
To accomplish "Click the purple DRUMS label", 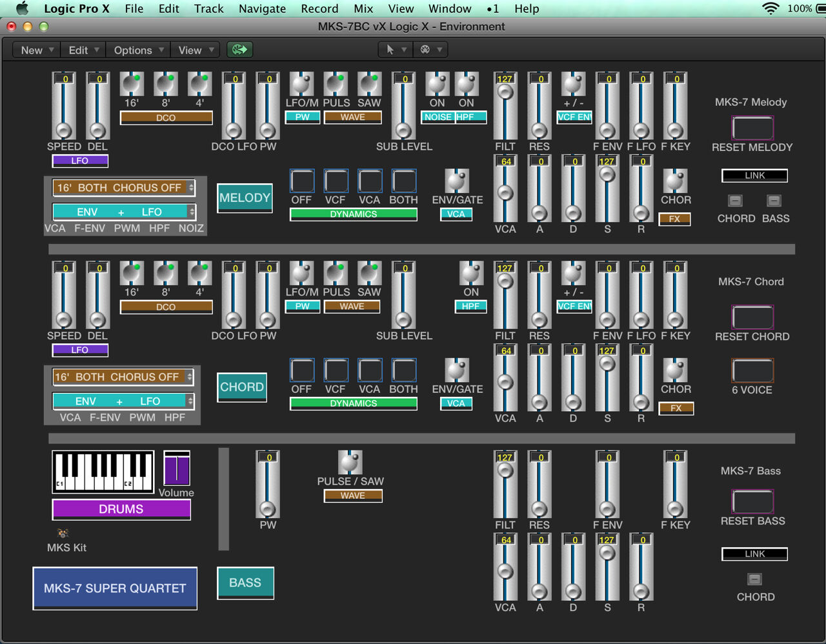I will pos(121,509).
